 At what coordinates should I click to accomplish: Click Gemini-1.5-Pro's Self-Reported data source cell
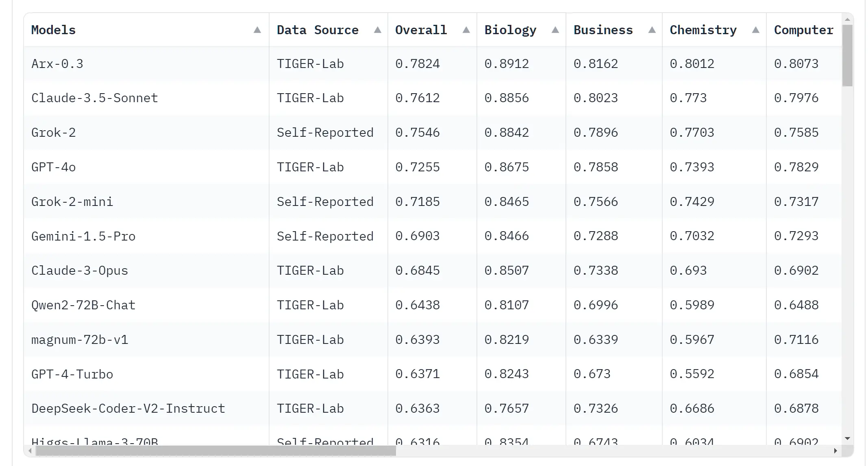click(328, 236)
